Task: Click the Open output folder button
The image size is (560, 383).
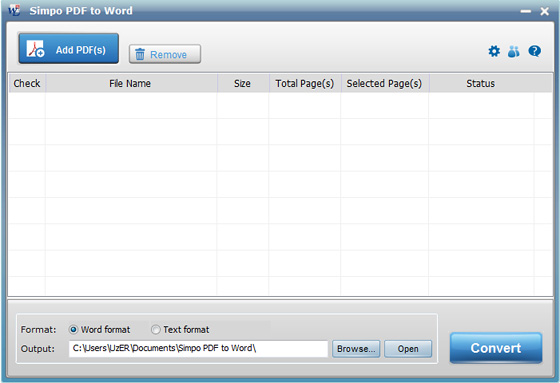Action: point(408,349)
